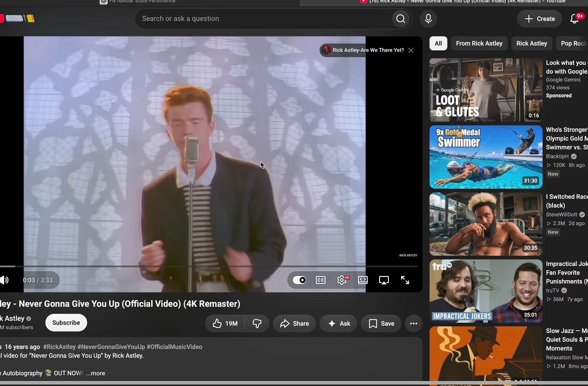Image resolution: width=588 pixels, height=386 pixels.
Task: Click the Share button
Action: 294,323
